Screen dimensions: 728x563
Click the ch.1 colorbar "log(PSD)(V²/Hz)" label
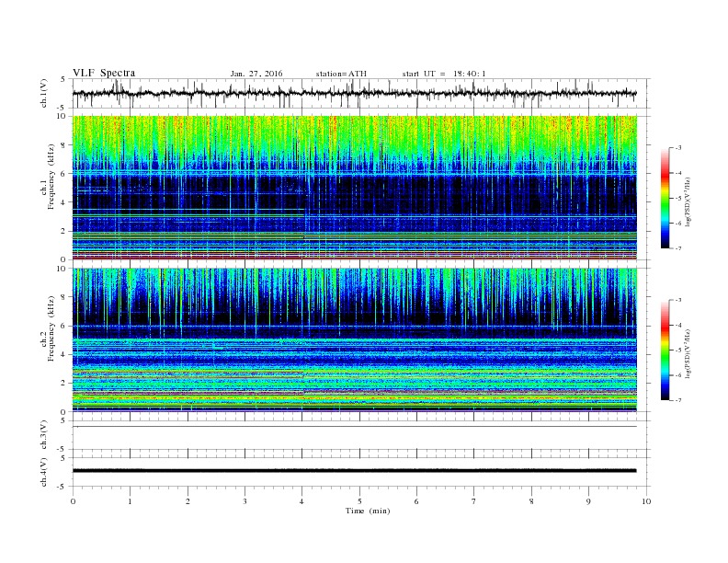point(688,201)
